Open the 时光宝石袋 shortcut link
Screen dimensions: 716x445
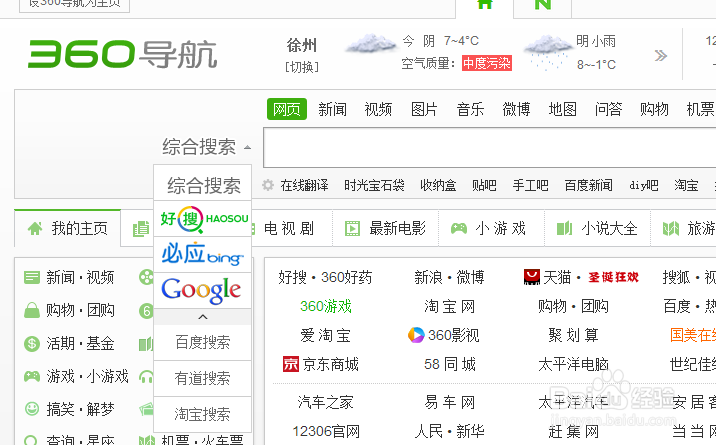[374, 185]
